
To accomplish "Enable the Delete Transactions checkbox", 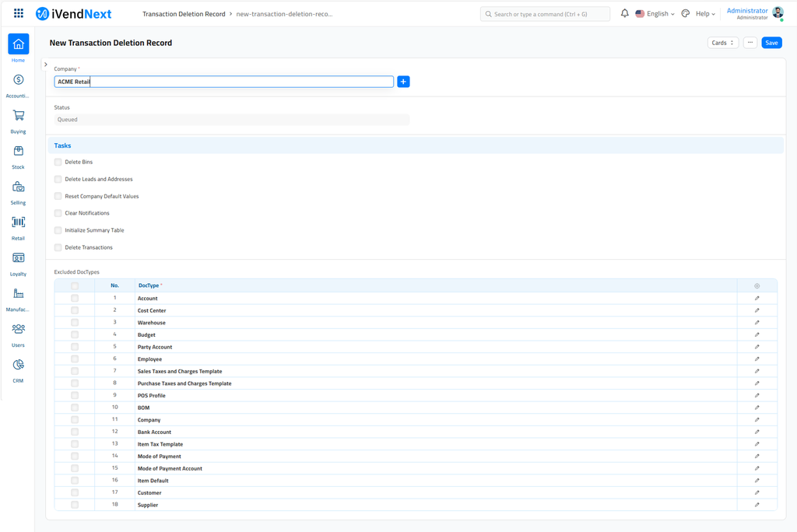I will (58, 247).
